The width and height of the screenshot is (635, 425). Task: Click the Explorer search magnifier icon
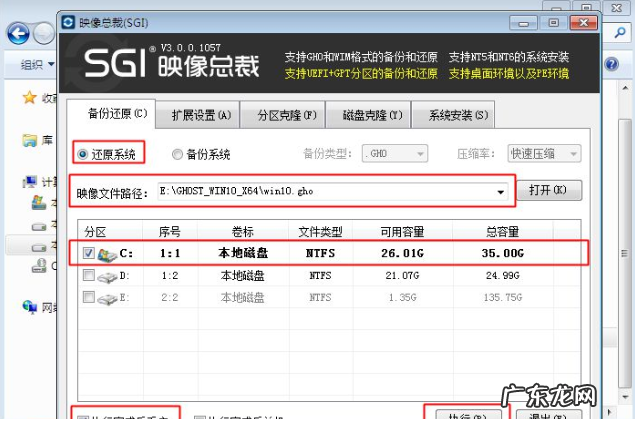620,33
